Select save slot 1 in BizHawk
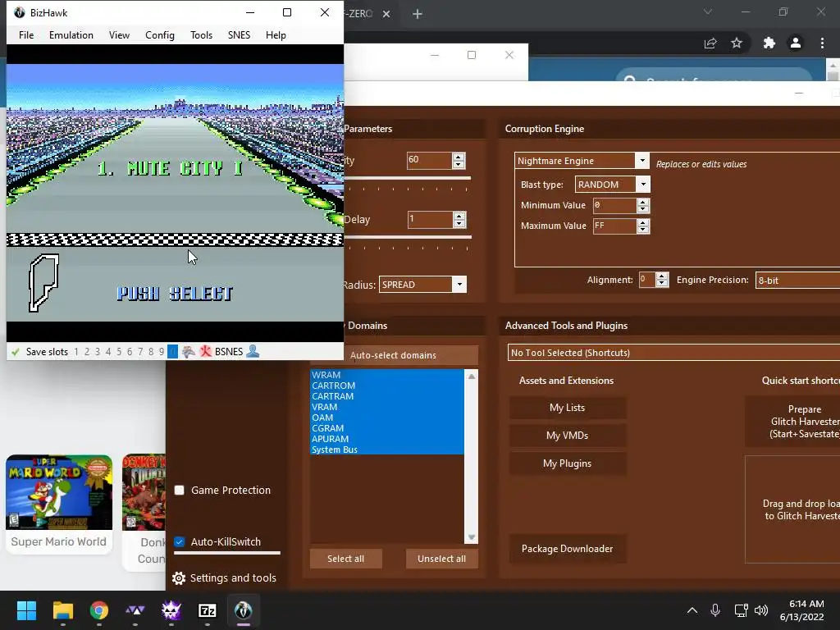Viewport: 840px width, 630px height. 76,352
